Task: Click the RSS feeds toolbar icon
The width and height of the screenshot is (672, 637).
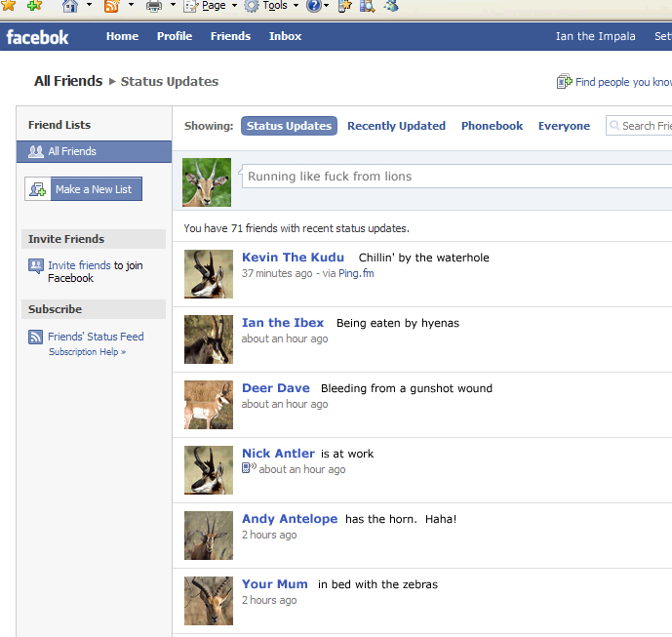Action: click(111, 6)
